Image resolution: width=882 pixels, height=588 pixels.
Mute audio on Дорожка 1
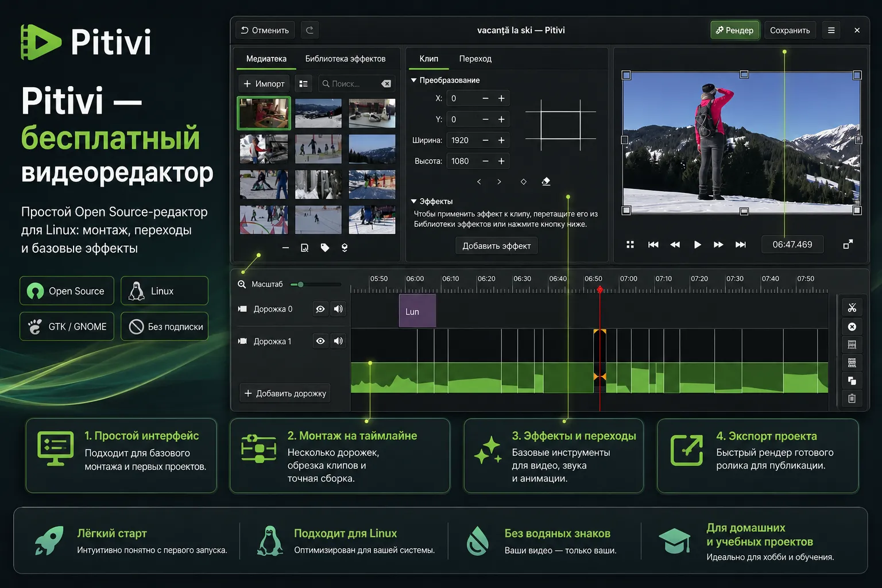338,341
